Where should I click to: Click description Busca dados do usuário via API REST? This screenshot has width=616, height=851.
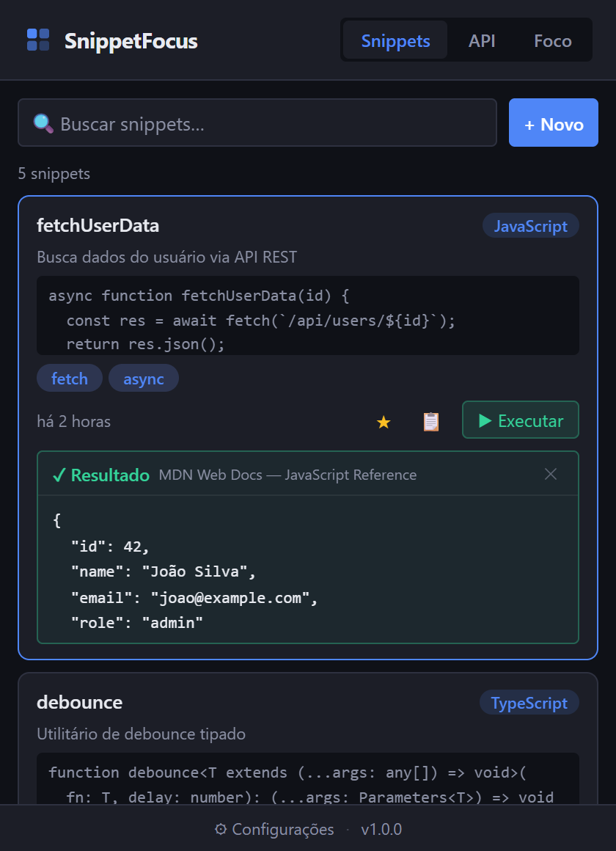pyautogui.click(x=166, y=257)
